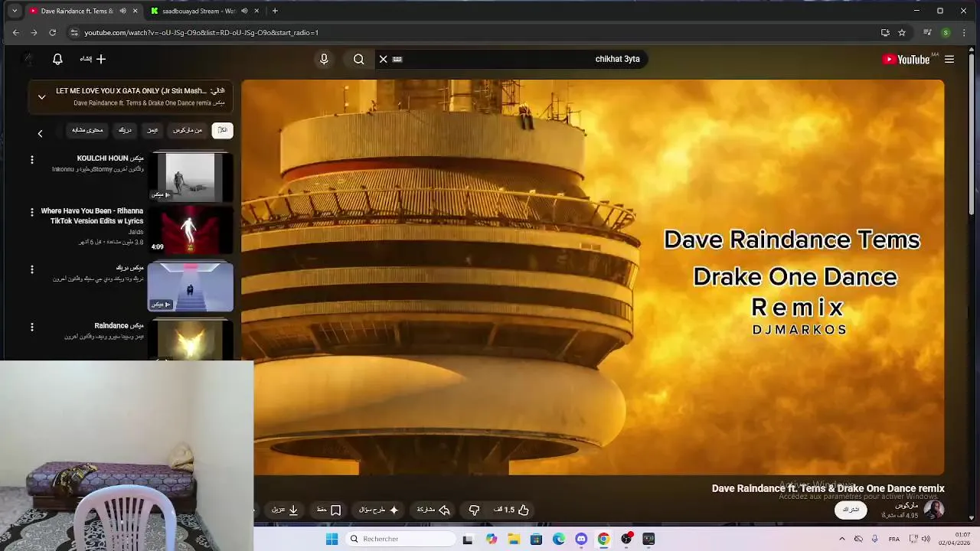Close the saadbouayad Stream tab
Screen dimensions: 980x551
tap(256, 11)
